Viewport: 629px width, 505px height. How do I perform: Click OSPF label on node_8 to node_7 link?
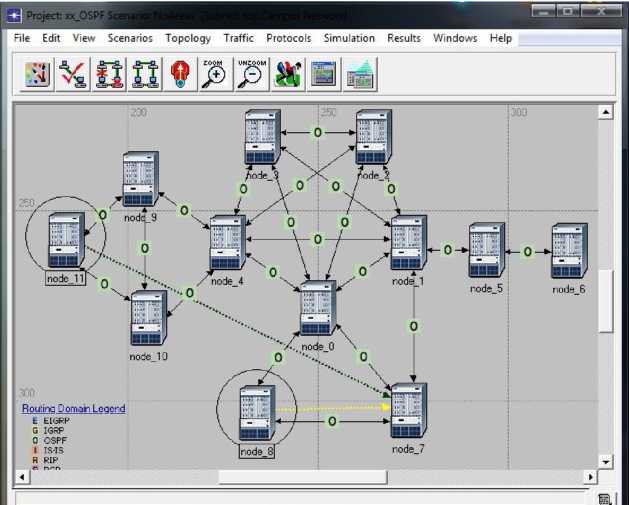[x=332, y=421]
